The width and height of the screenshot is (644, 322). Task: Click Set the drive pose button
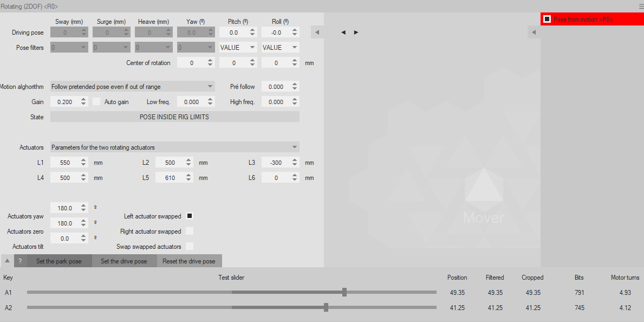coord(124,261)
